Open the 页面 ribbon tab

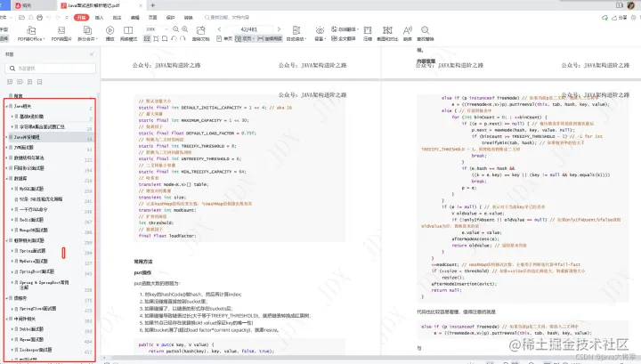[x=152, y=18]
